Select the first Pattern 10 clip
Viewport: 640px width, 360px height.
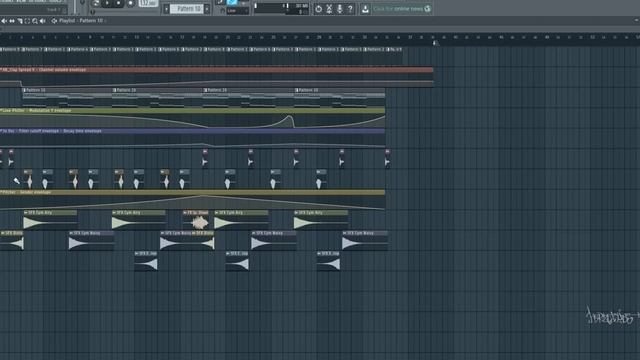click(67, 98)
